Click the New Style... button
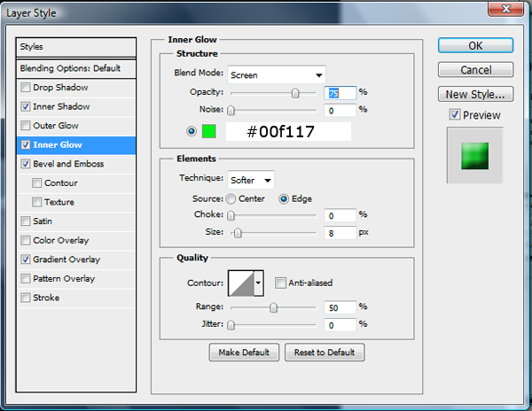The height and width of the screenshot is (411, 532). coord(475,94)
